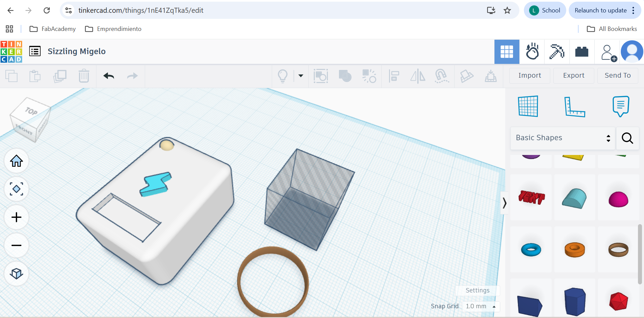Select the Ruler tool
Viewport: 644px width, 318px height.
click(x=575, y=107)
